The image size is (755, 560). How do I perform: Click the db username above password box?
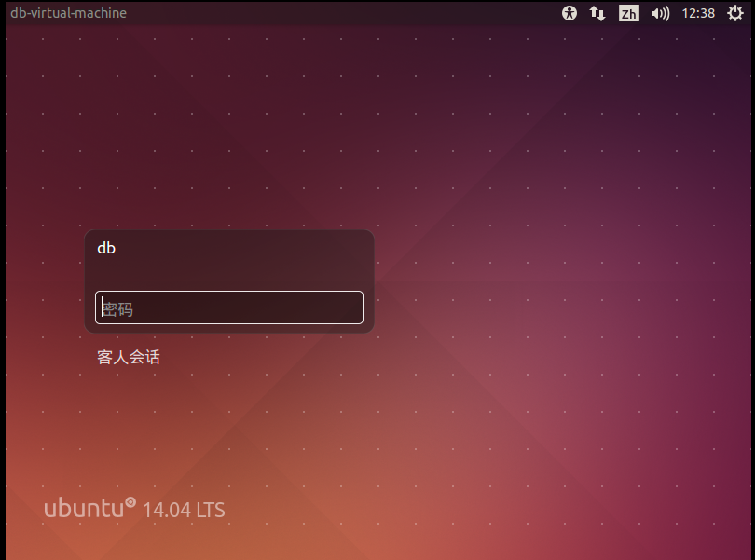point(106,248)
